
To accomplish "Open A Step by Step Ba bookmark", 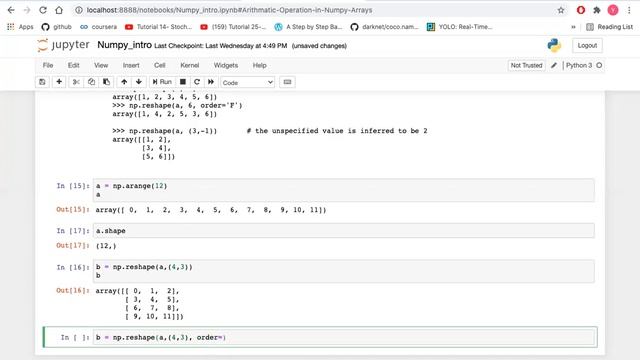I will click(309, 27).
